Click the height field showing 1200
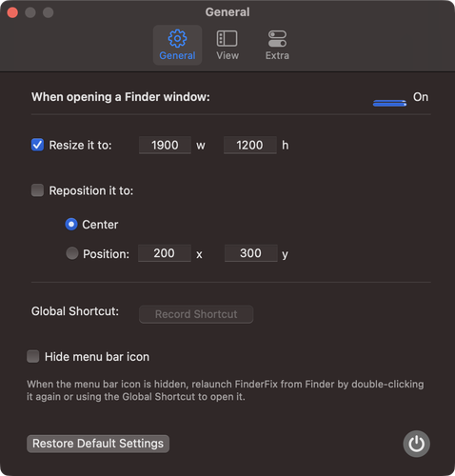The width and height of the screenshot is (455, 476). click(250, 145)
